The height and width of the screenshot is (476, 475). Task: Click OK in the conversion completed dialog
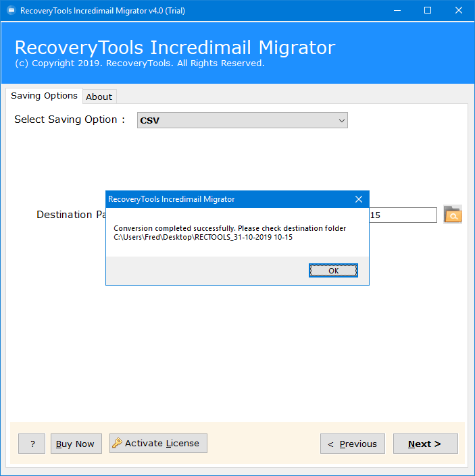pyautogui.click(x=333, y=271)
